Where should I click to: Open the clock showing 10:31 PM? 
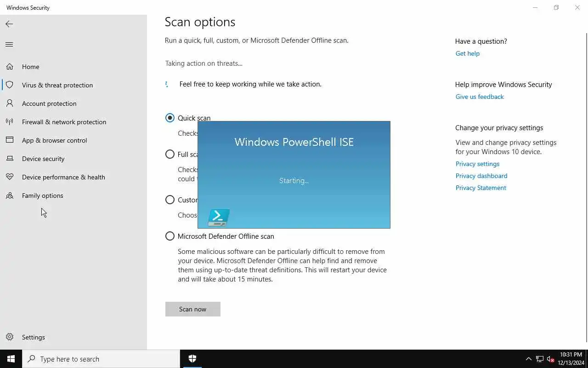pyautogui.click(x=571, y=359)
